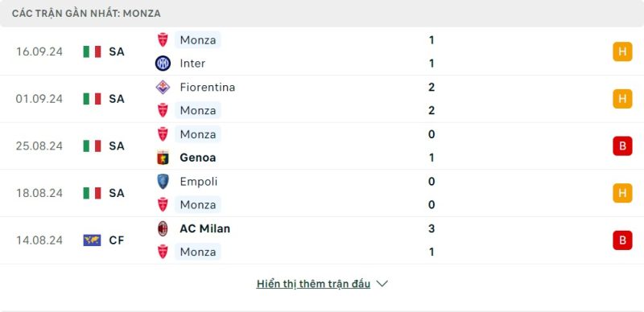
Task: Open the AC Milan team name link
Action: [x=205, y=228]
